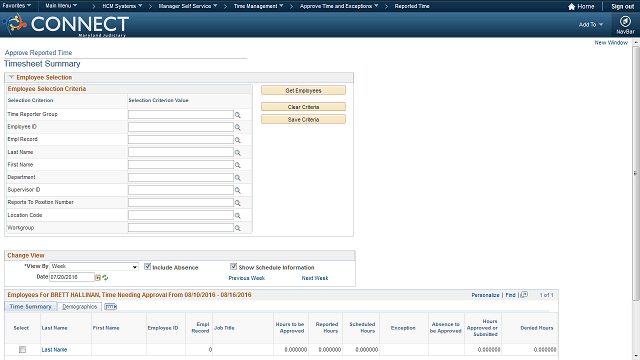Open the Main Menu dropdown
This screenshot has width=640, height=360.
click(61, 6)
